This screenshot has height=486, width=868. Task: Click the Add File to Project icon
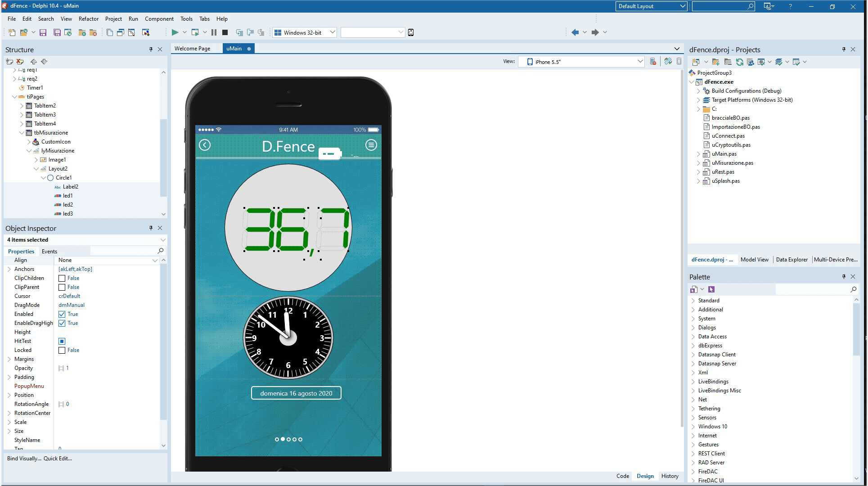82,32
